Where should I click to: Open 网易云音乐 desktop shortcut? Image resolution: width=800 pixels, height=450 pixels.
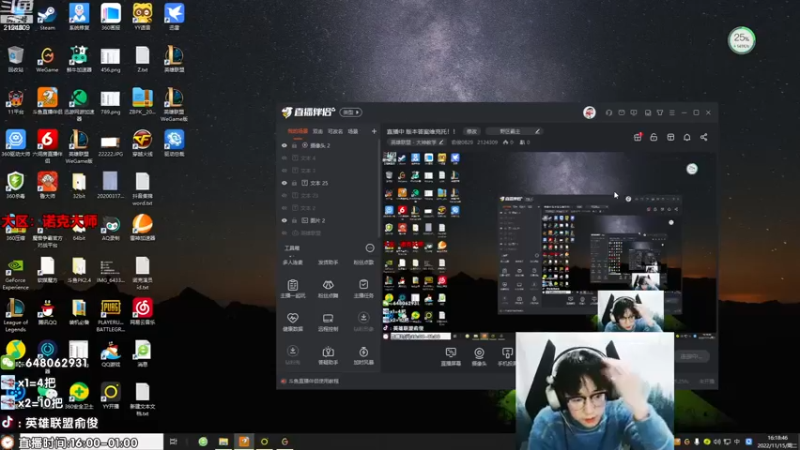(142, 312)
